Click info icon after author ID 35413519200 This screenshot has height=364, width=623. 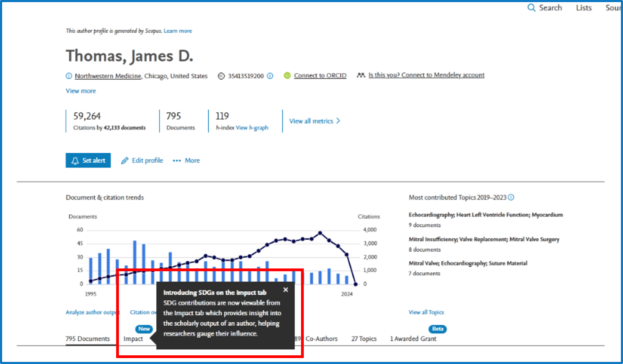pos(270,76)
